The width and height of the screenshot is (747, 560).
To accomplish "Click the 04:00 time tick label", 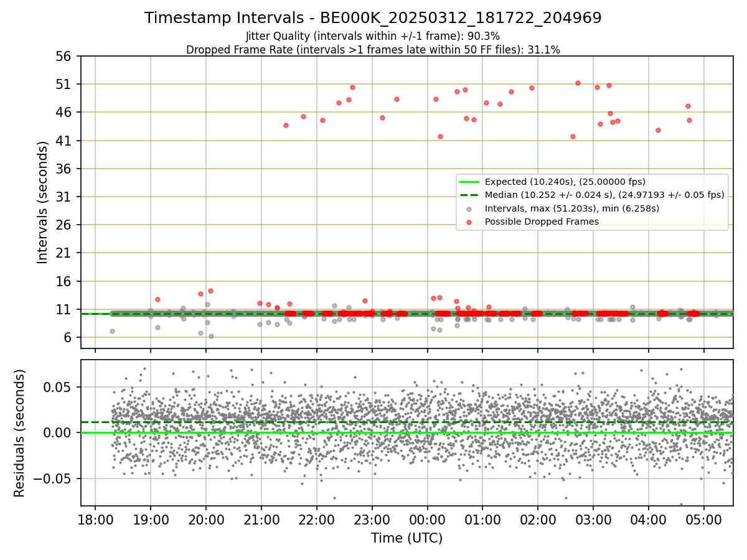I will click(x=649, y=520).
